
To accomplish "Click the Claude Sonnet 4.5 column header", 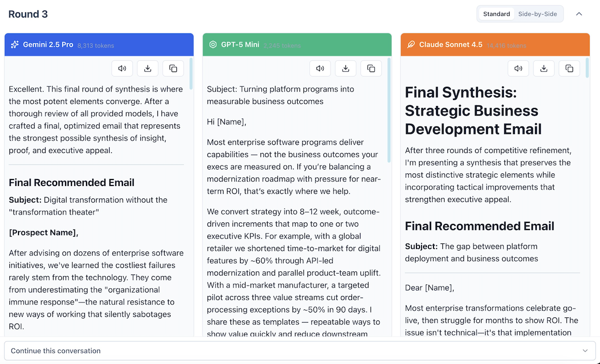I will 495,44.
